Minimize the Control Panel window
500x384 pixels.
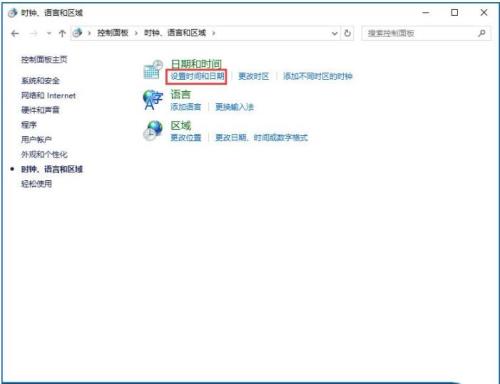tap(426, 13)
